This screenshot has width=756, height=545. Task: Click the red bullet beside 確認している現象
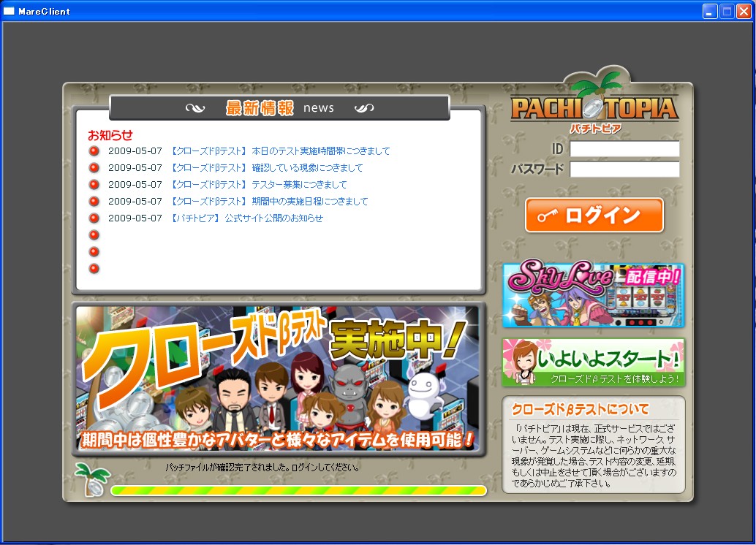94,168
